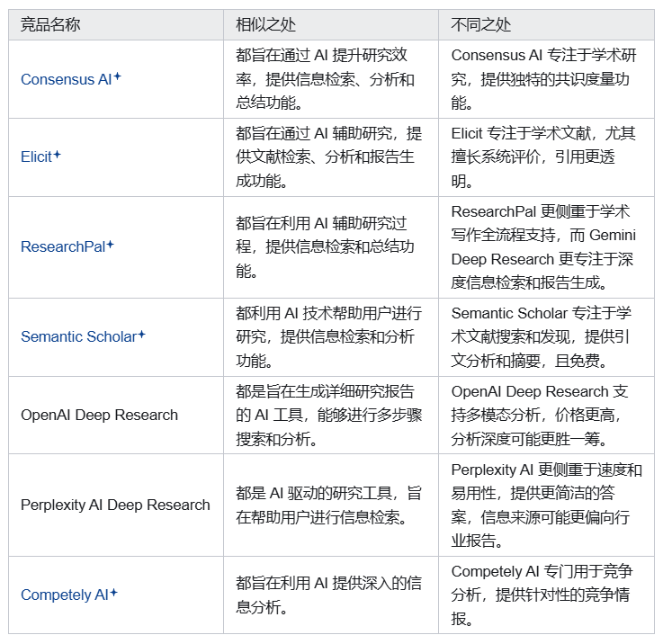Click Elicit similarity cell about 文献检索

point(331,157)
